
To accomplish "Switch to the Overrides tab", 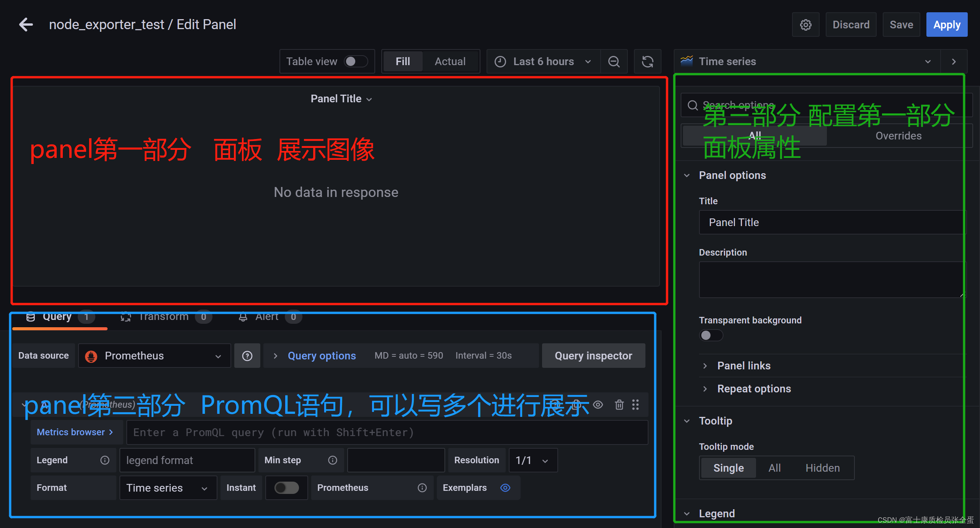I will (x=898, y=136).
